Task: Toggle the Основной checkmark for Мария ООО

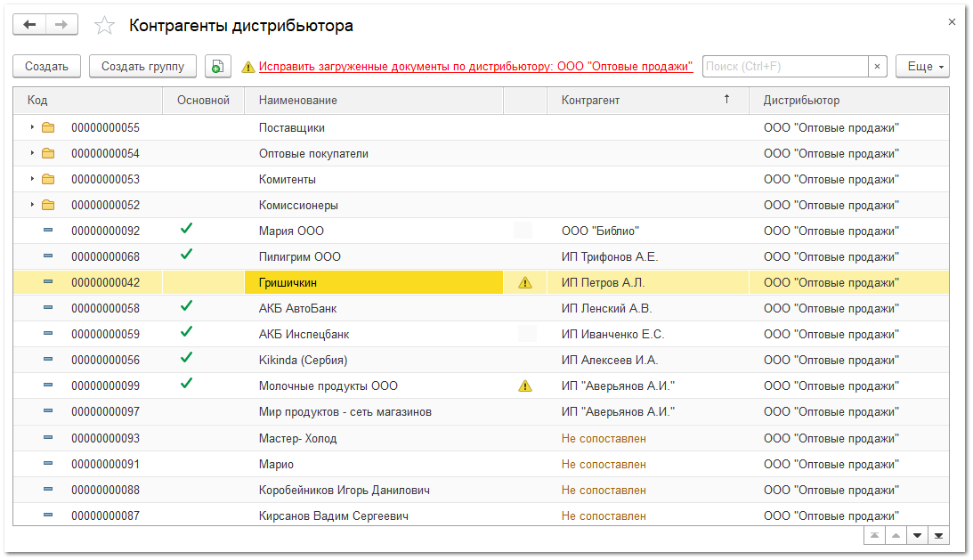Action: [186, 229]
